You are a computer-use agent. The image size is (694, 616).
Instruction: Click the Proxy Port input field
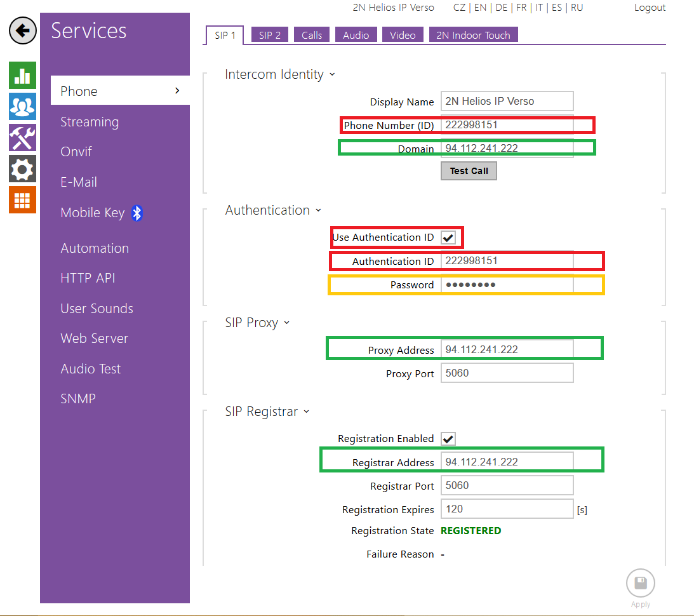[507, 373]
